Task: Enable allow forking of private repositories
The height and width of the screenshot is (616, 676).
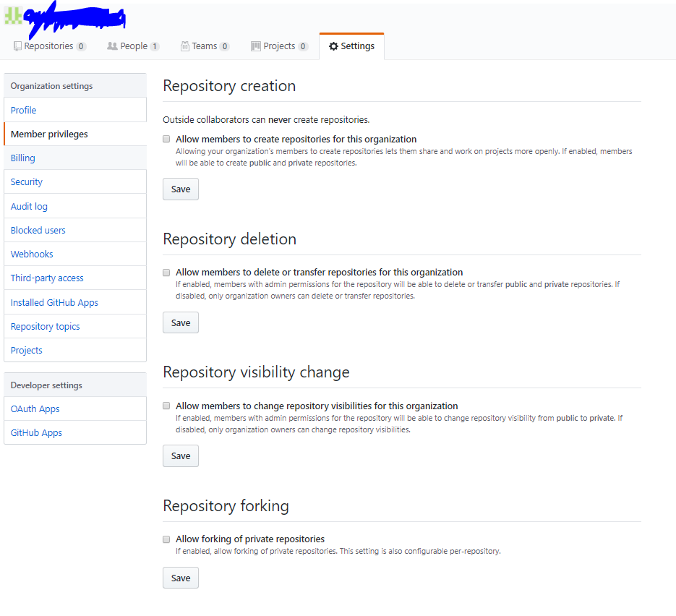Action: [x=166, y=539]
